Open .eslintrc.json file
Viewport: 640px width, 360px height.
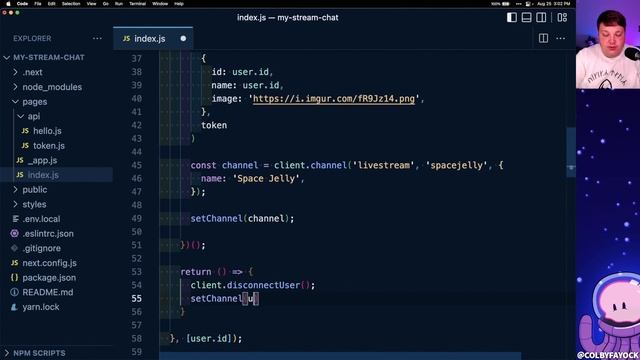coord(48,233)
